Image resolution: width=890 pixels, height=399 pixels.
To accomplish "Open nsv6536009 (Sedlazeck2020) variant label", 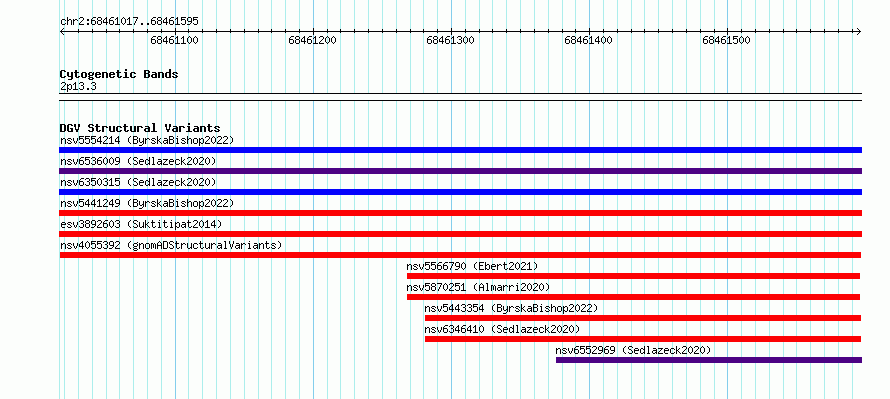I will pos(138,161).
